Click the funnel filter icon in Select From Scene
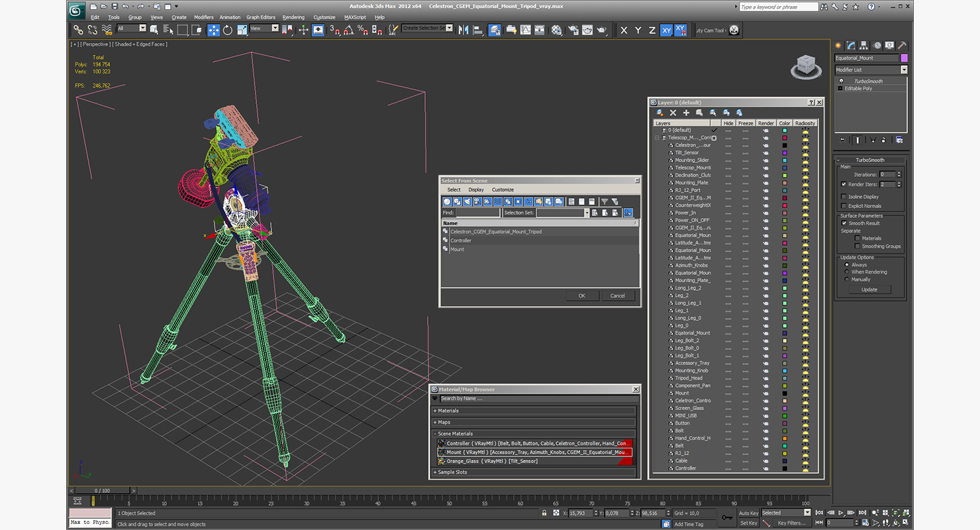Screen dimensions: 980x530 click(605, 201)
